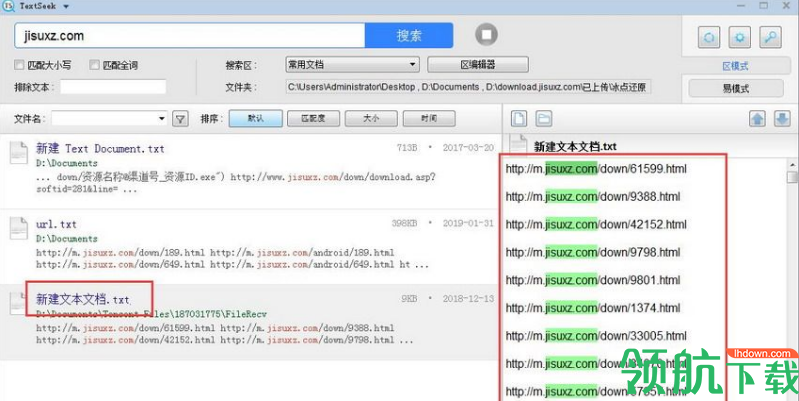Image resolution: width=799 pixels, height=401 pixels.
Task: Enable the 匹配全词 checkbox
Action: click(94, 65)
